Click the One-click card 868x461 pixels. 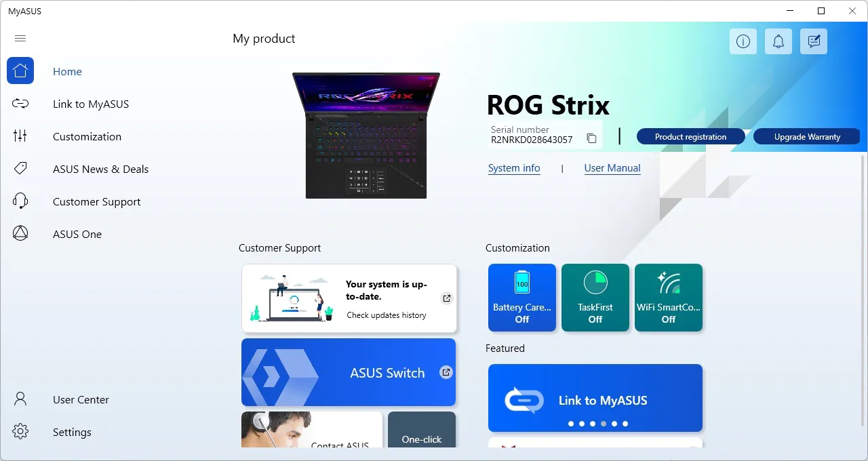coord(422,430)
